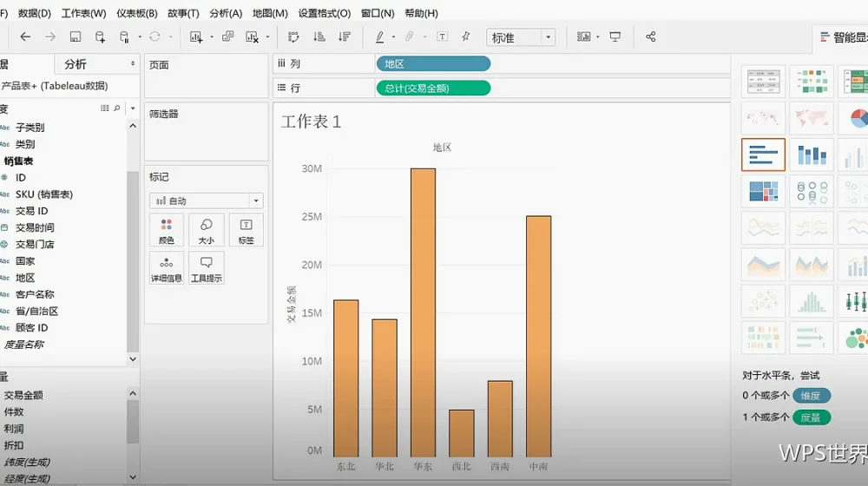The image size is (868, 486).
Task: Select the text table Show Me thumbnail
Action: (x=763, y=82)
